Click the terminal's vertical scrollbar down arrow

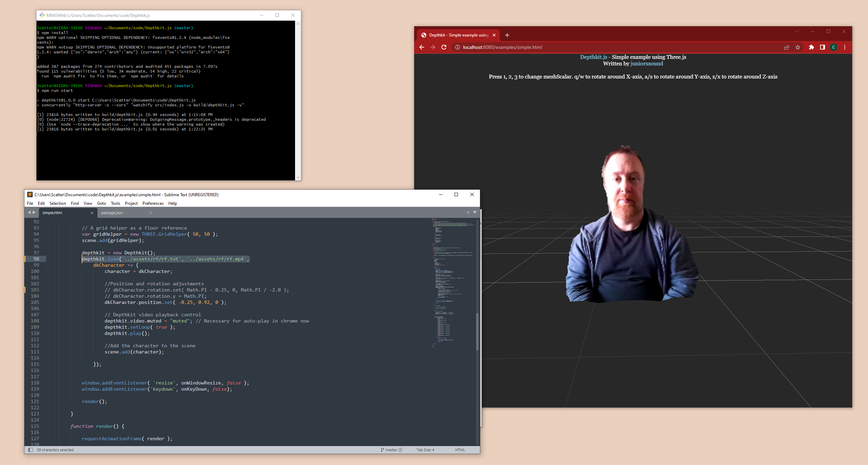pyautogui.click(x=298, y=178)
